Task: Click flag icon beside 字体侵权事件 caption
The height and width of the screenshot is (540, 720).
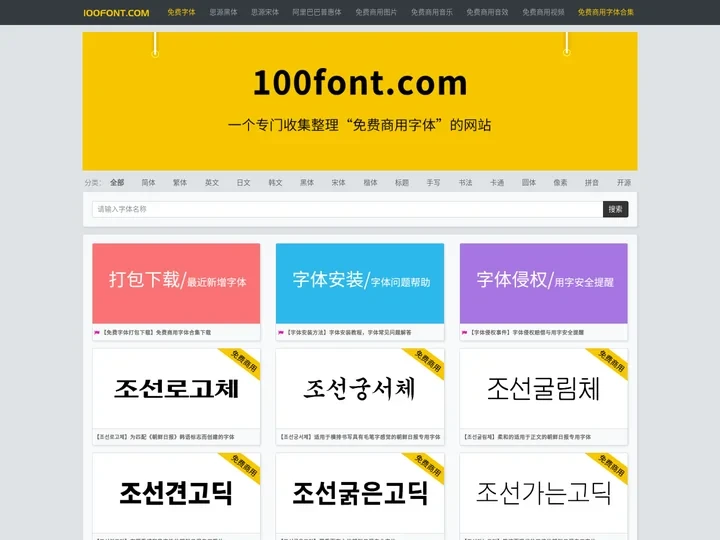Action: tap(464, 332)
